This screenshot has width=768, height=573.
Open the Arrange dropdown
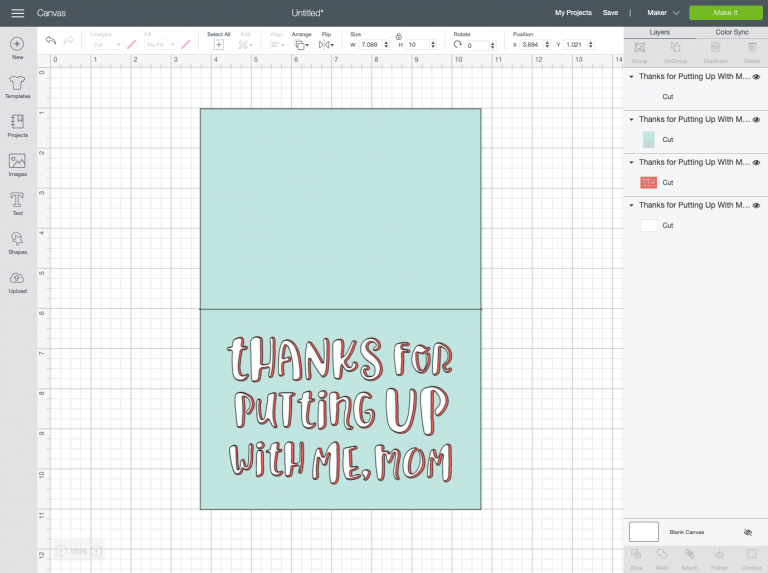point(301,45)
